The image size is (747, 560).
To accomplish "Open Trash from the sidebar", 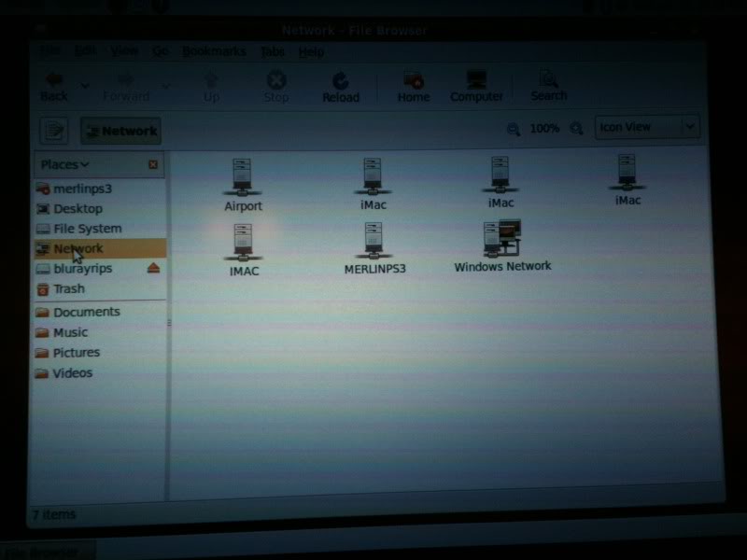I will pyautogui.click(x=99, y=289).
